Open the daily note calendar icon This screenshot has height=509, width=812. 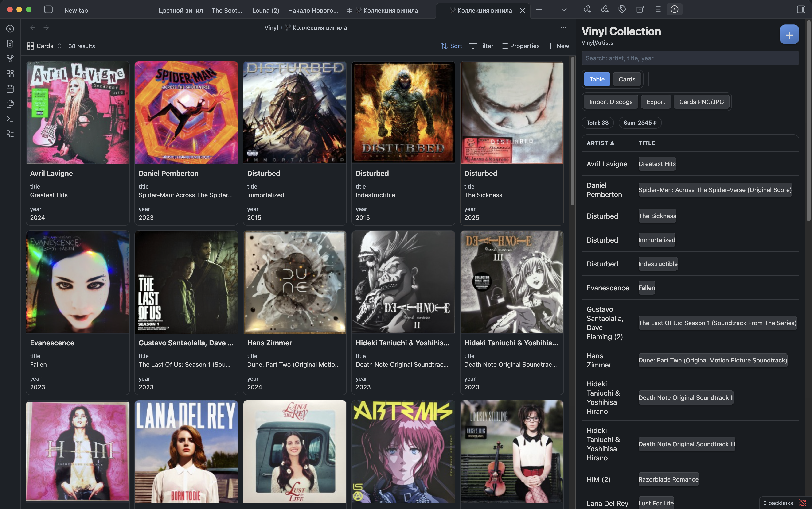(10, 89)
